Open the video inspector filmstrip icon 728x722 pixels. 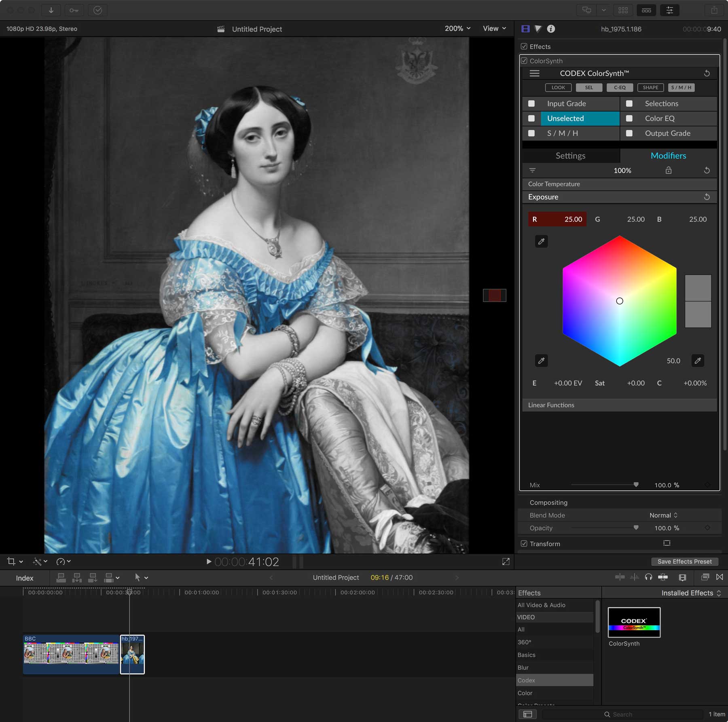pos(525,29)
